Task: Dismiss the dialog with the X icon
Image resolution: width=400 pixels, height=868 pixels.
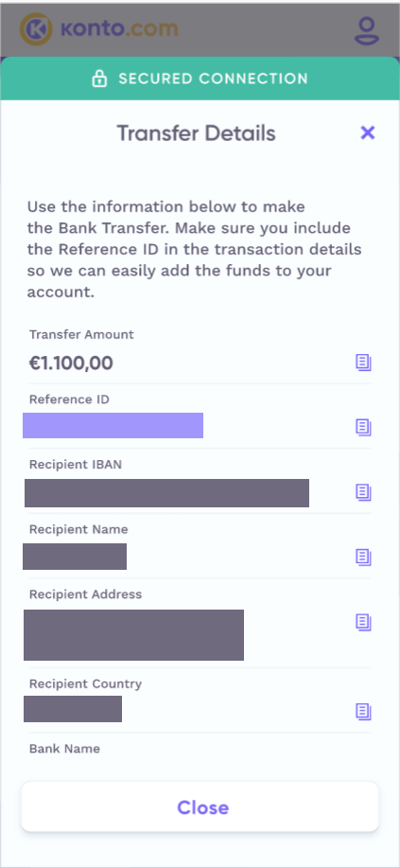Action: 367,133
